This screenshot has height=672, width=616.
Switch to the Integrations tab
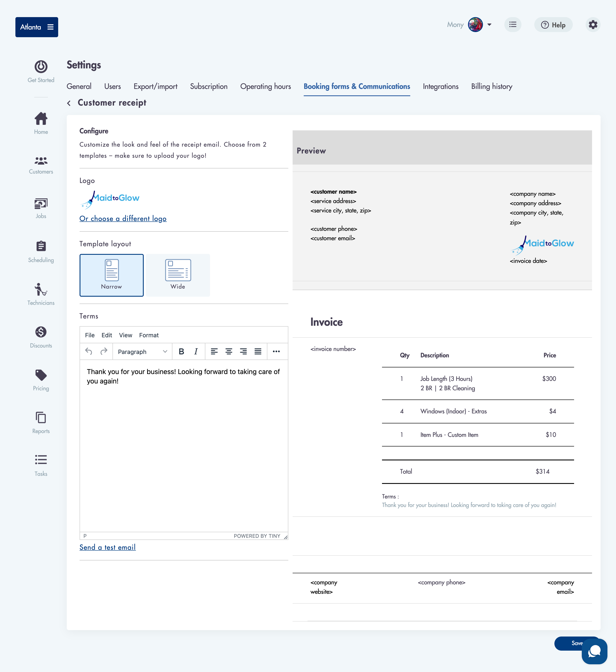pyautogui.click(x=440, y=87)
